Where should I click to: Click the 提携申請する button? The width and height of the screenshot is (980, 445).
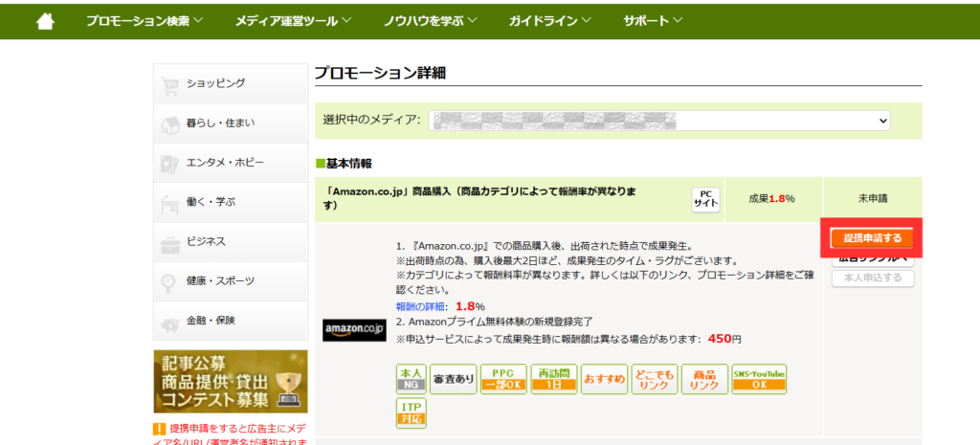point(873,237)
